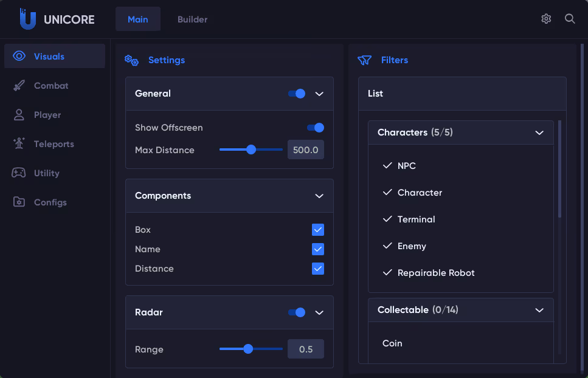Click the Max Distance slider handle
Viewport: 588px width, 378px height.
(251, 149)
